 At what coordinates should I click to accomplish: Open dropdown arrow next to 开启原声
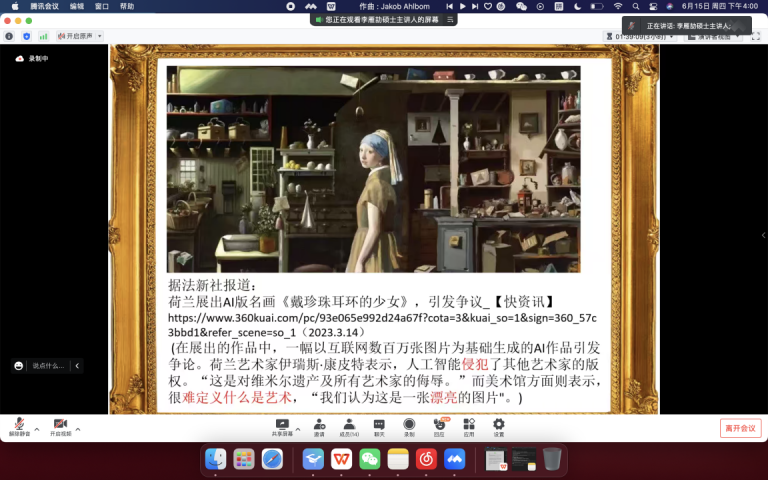[99, 36]
